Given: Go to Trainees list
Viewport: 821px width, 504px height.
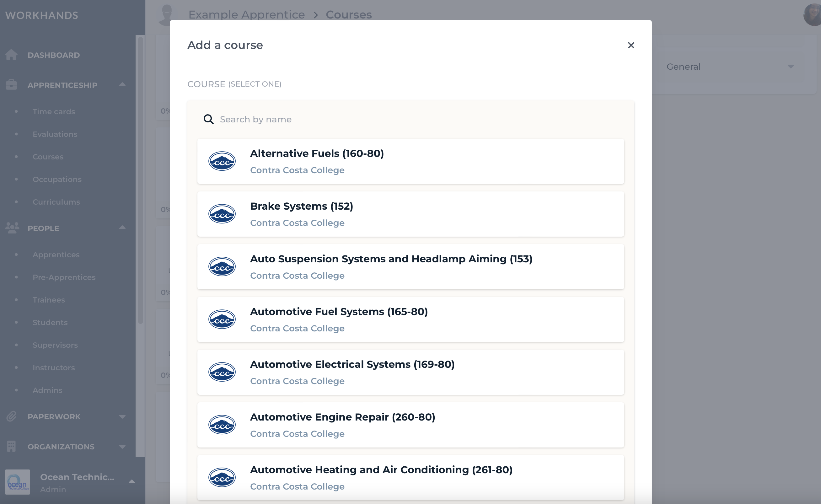Looking at the screenshot, I should pyautogui.click(x=49, y=300).
